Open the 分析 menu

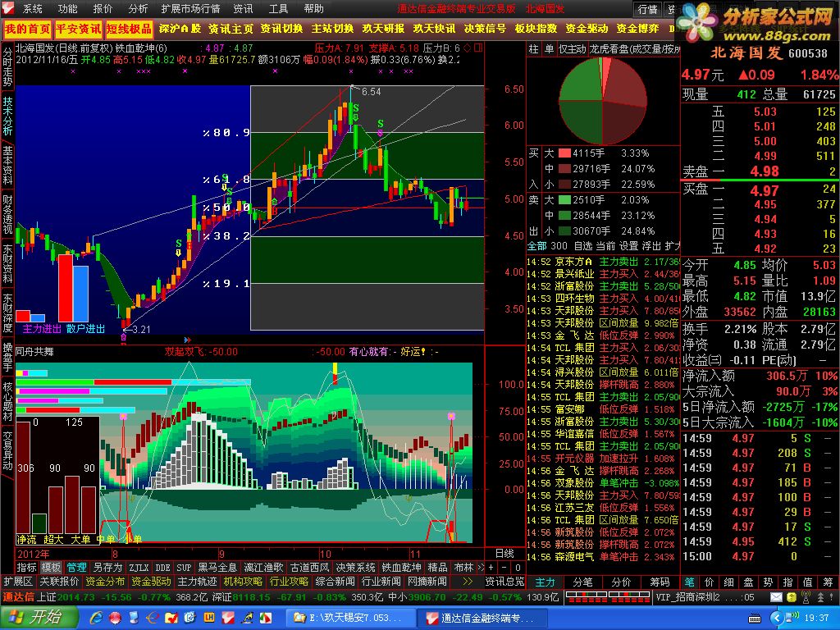pos(138,8)
